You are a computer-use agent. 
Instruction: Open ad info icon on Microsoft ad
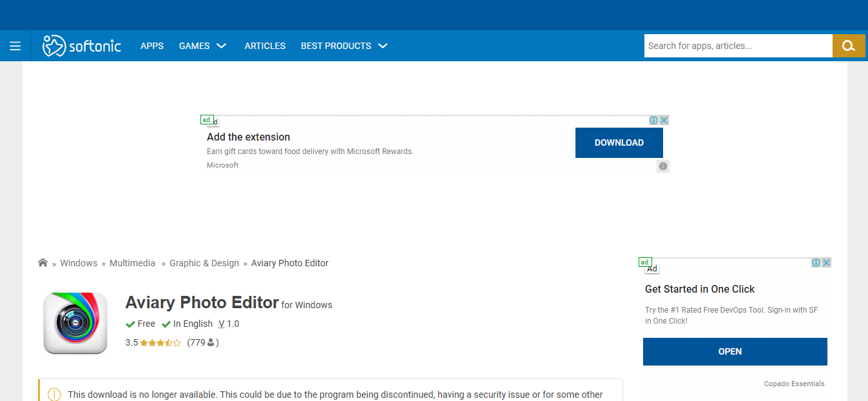(653, 121)
